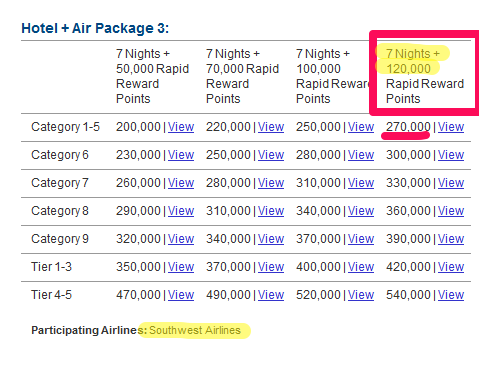Follow View link next to 360,000 Category 8
This screenshot has height=366, width=479.
pyautogui.click(x=451, y=211)
